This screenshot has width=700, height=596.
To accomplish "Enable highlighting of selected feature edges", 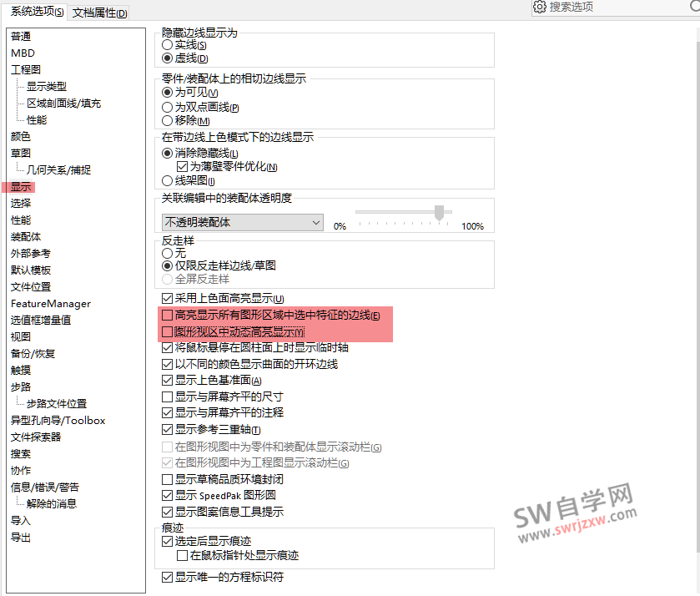I will click(167, 315).
